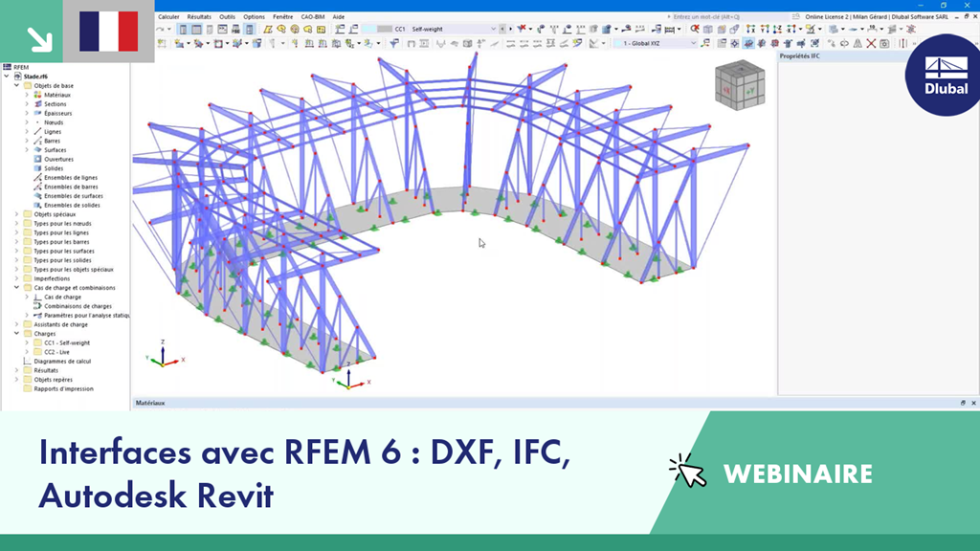Viewport: 980px width, 551px height.
Task: Open the Options menu
Action: pos(254,17)
